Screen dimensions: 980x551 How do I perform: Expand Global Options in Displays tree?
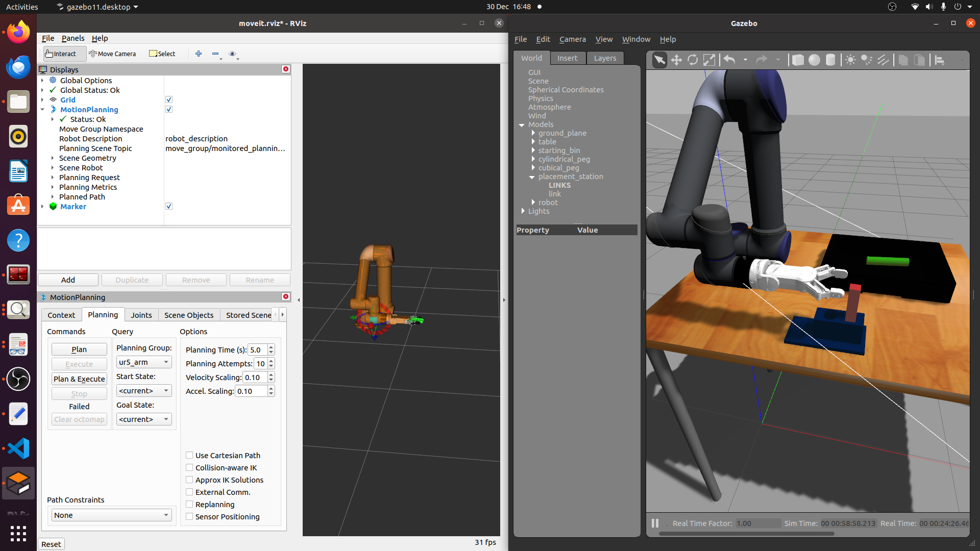point(42,80)
